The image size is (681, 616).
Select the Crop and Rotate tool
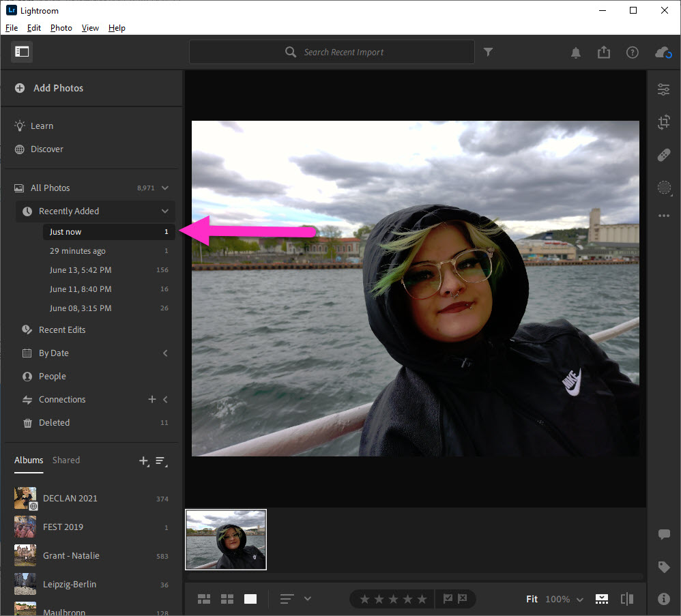[x=664, y=122]
